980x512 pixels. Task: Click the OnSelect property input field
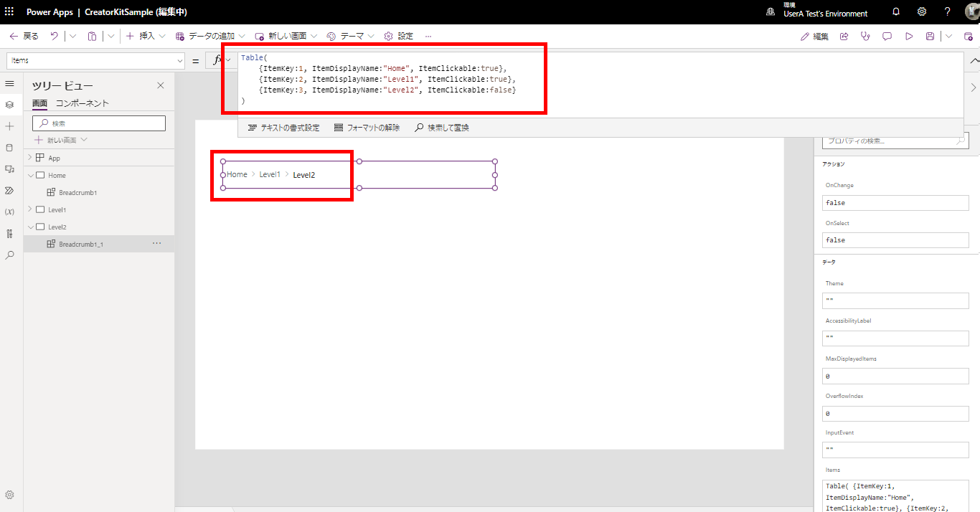(895, 240)
